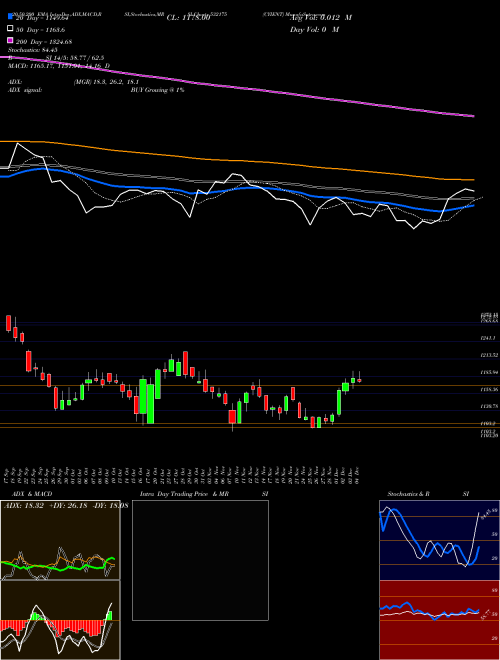Click the CL closing price value
Screen dimensions: 500x660
coord(188,18)
